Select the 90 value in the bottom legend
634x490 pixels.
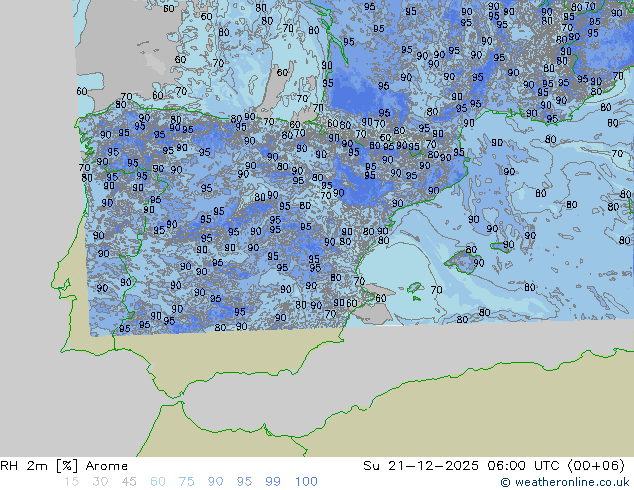(215, 482)
